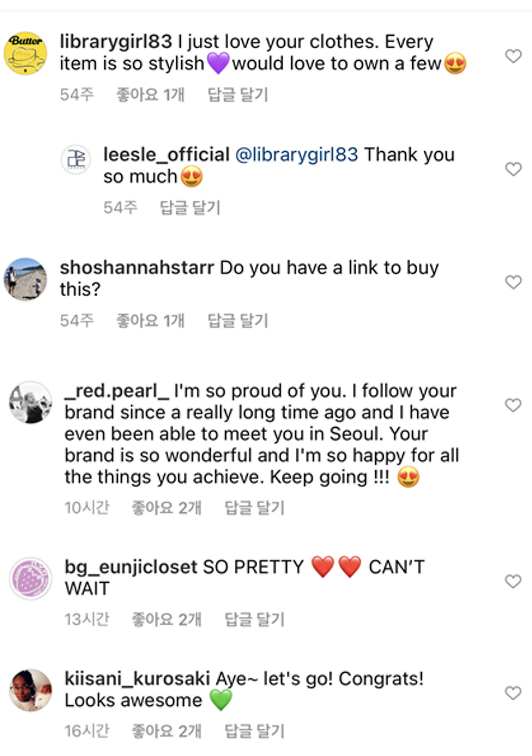
Task: View shoshannahstarr's beach profile photo
Action: click(x=25, y=279)
